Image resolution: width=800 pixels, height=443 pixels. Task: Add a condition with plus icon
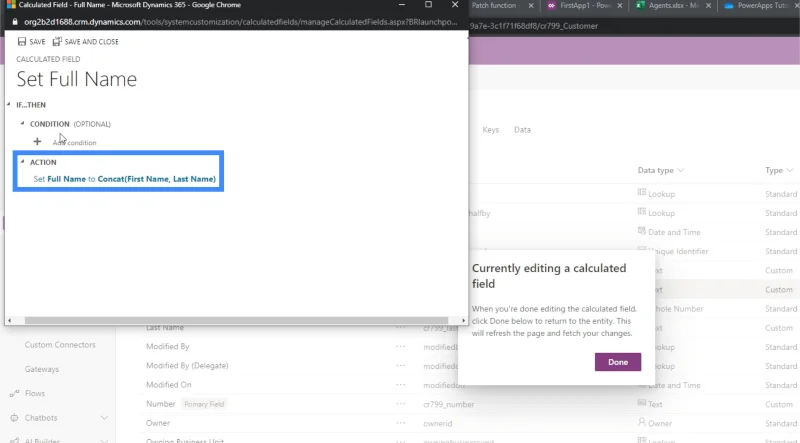37,141
